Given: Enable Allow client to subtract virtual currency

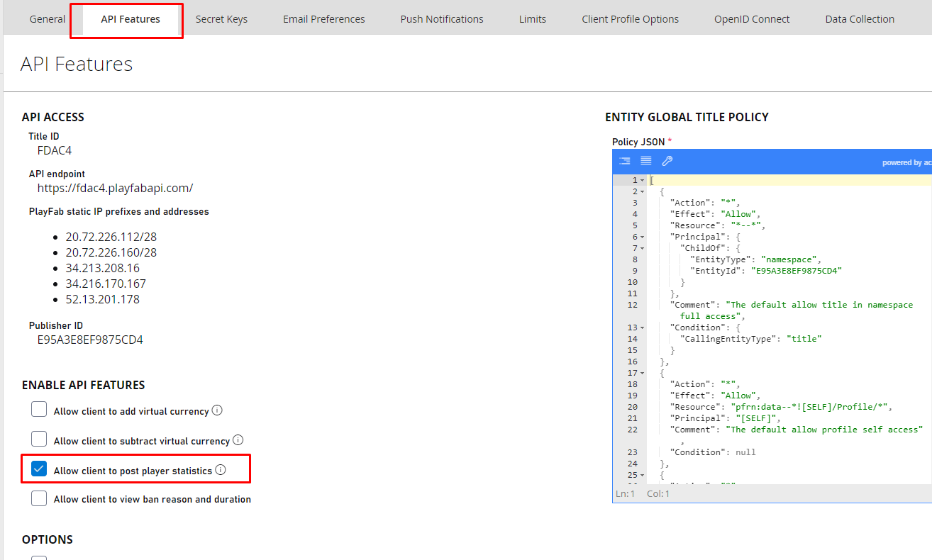Looking at the screenshot, I should (39, 439).
